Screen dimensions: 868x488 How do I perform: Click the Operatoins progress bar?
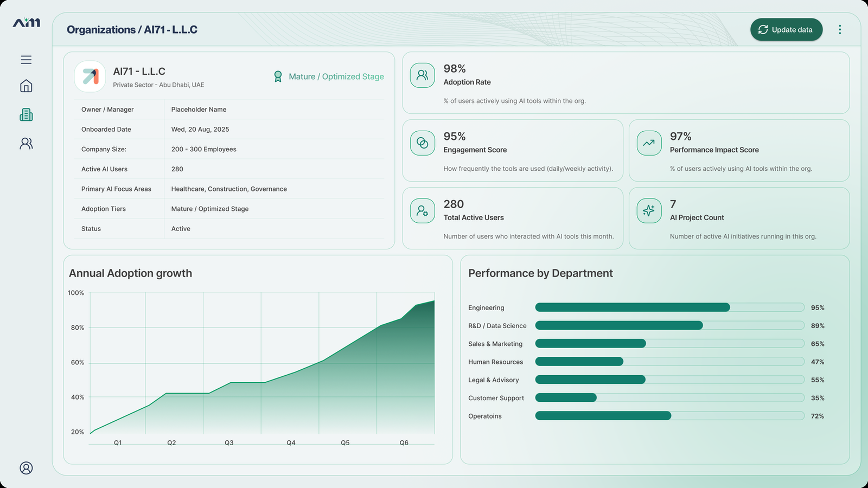(x=669, y=416)
